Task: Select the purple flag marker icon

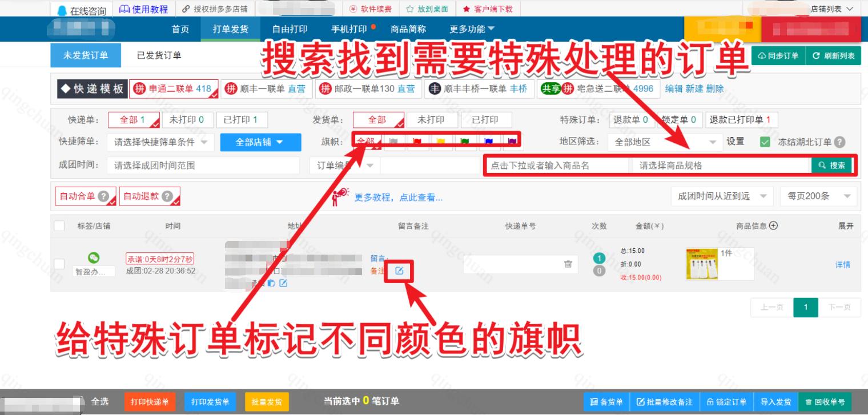Action: coord(513,141)
